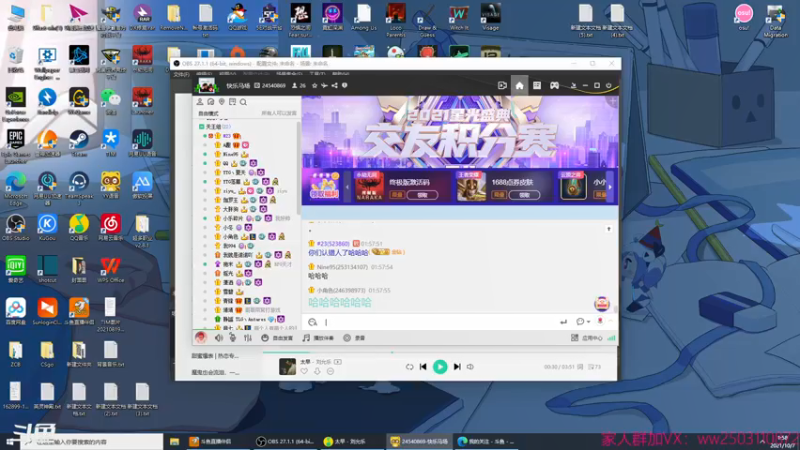Claim the 1688点券皮肤 领取 button
800x450 pixels.
click(x=524, y=195)
